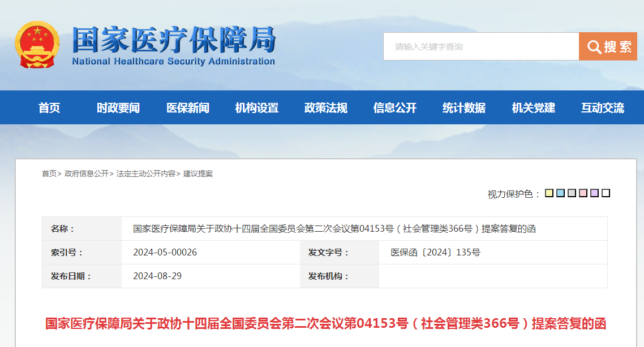Open 法定主动公开内容 breadcrumb link
This screenshot has height=347, width=644.
click(x=146, y=173)
